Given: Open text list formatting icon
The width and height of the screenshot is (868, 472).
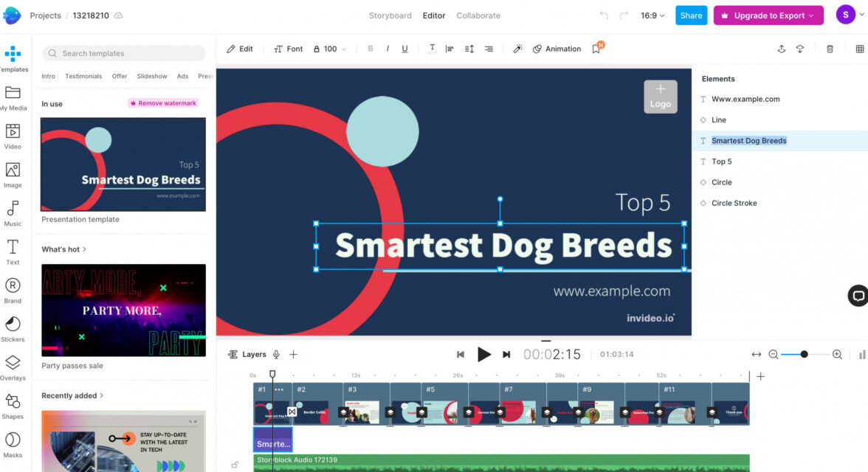Looking at the screenshot, I should click(x=489, y=49).
